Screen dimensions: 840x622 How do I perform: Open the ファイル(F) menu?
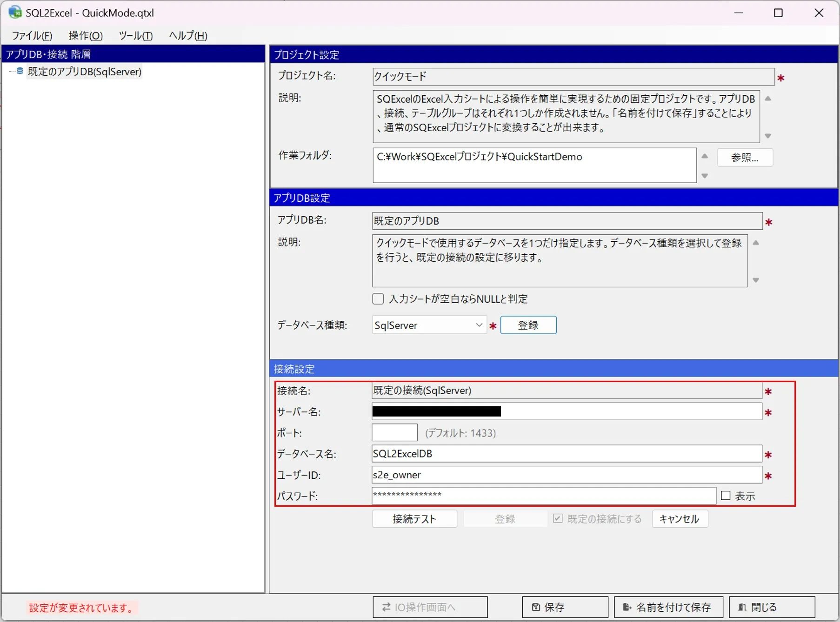[32, 36]
